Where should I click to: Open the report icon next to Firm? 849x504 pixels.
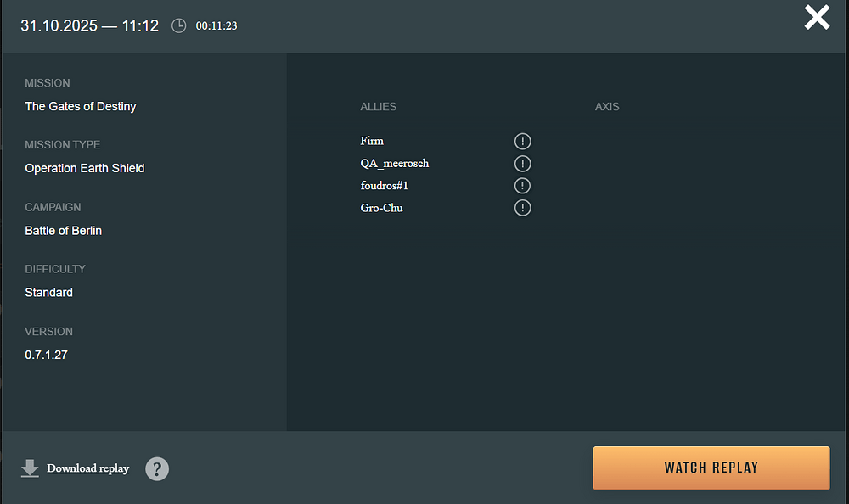click(523, 141)
